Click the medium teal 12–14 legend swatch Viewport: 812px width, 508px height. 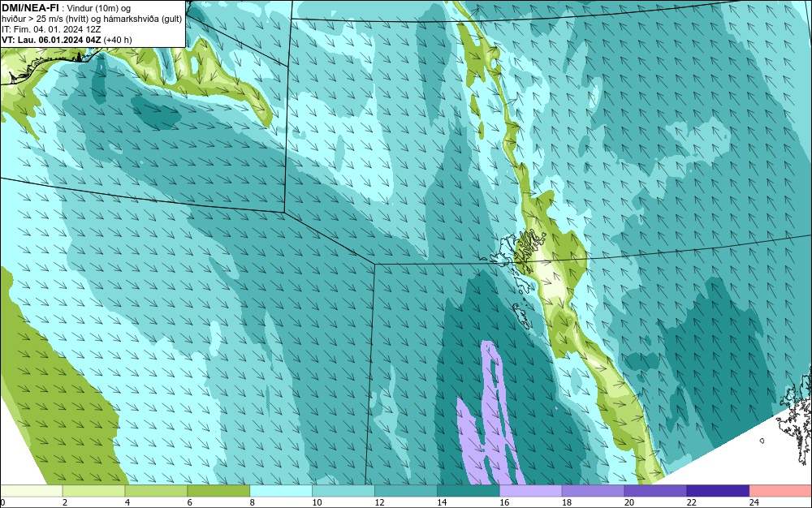[406, 491]
